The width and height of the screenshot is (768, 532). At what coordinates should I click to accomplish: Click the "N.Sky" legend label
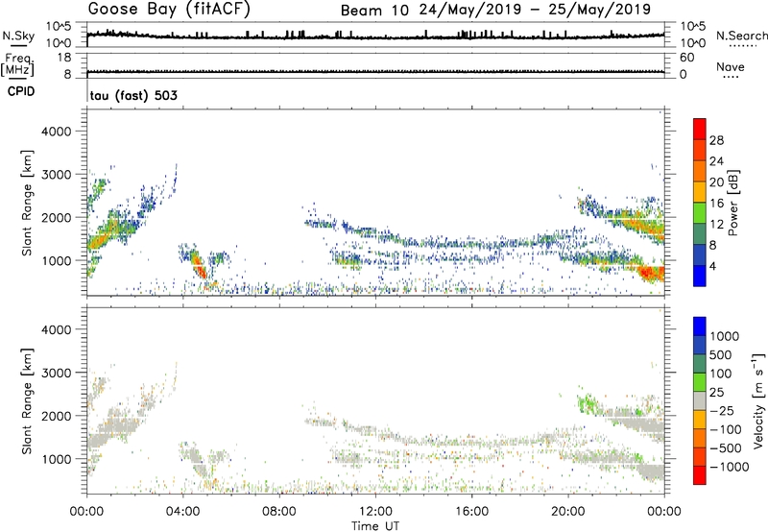(x=18, y=36)
